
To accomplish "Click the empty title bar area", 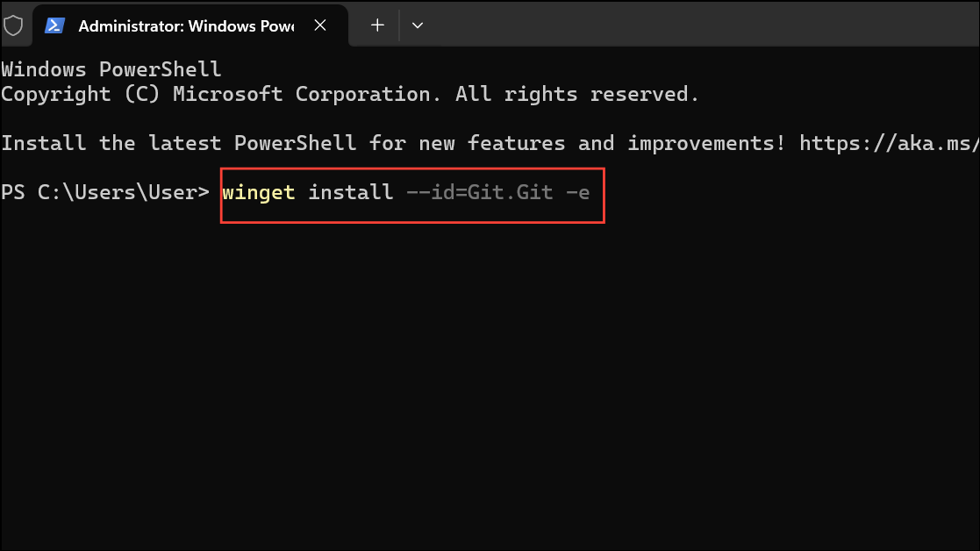I will [x=702, y=25].
